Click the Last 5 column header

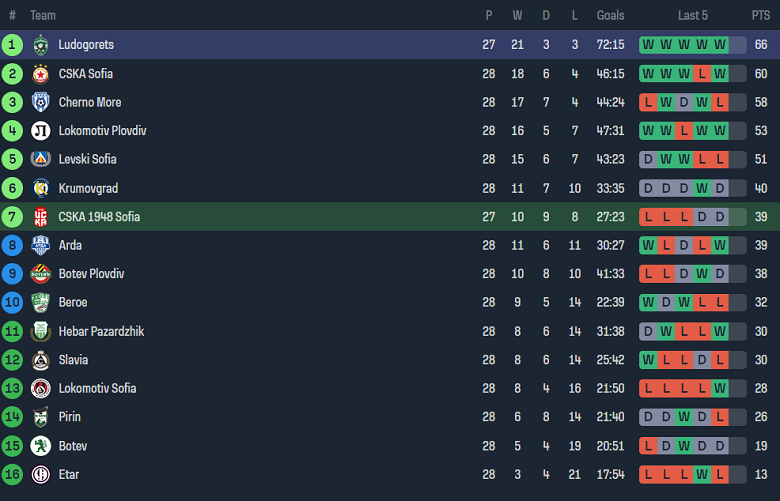pos(692,15)
